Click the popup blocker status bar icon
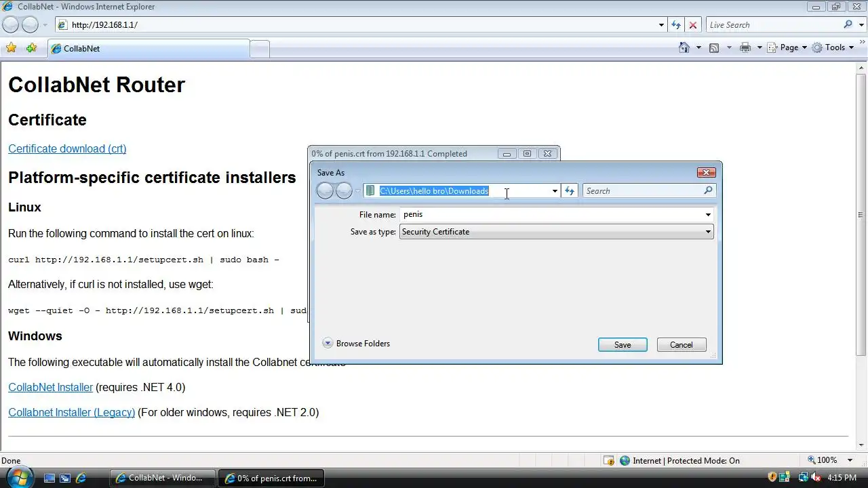Image resolution: width=868 pixels, height=488 pixels. tap(609, 460)
